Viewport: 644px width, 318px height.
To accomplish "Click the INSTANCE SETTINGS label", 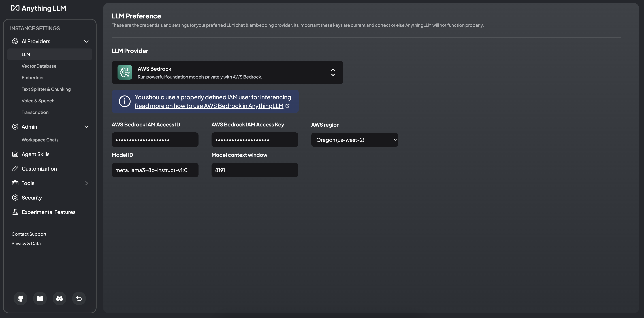I will (x=35, y=28).
